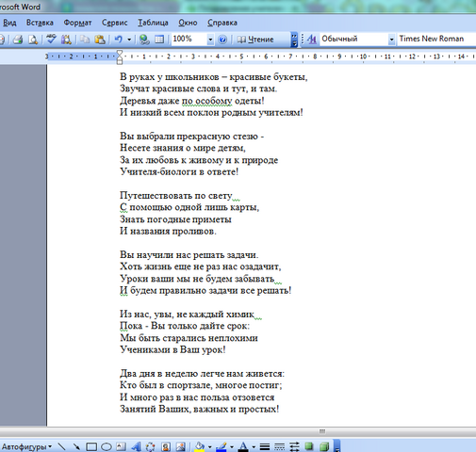
Task: Select the Arrow drawing tool
Action: [76, 446]
